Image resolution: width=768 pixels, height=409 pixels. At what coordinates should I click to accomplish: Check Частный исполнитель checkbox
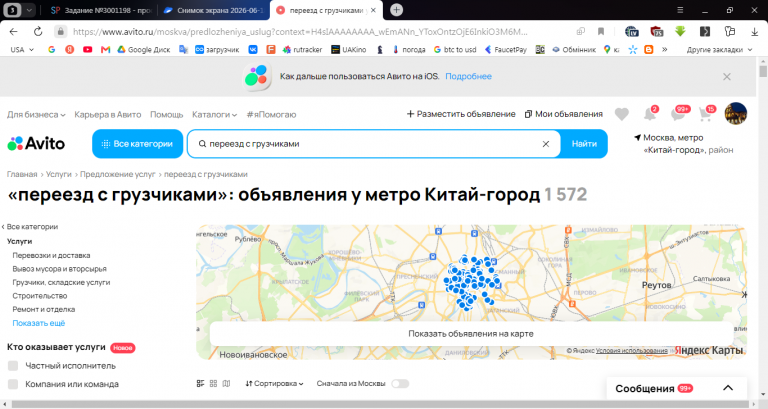click(13, 366)
